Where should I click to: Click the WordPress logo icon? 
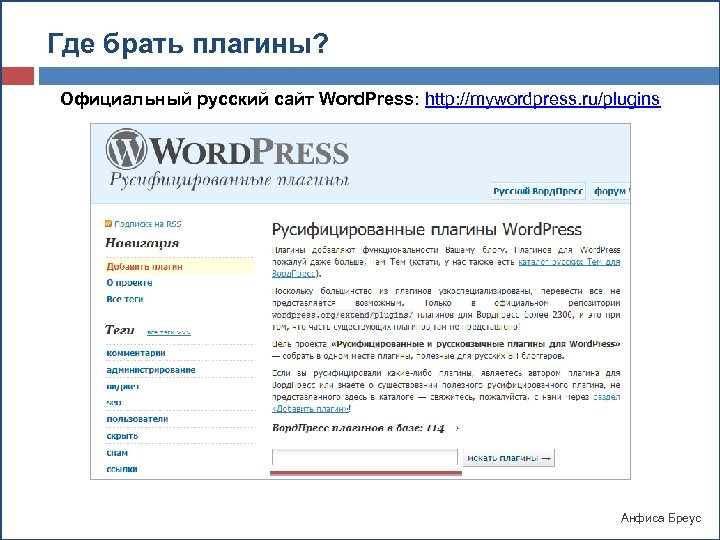[126, 149]
